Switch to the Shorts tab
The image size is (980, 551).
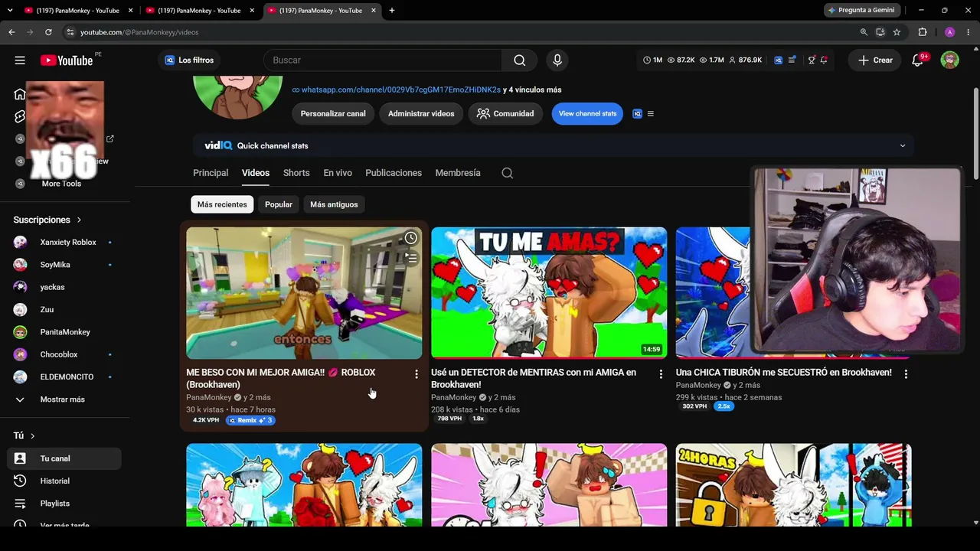[296, 173]
